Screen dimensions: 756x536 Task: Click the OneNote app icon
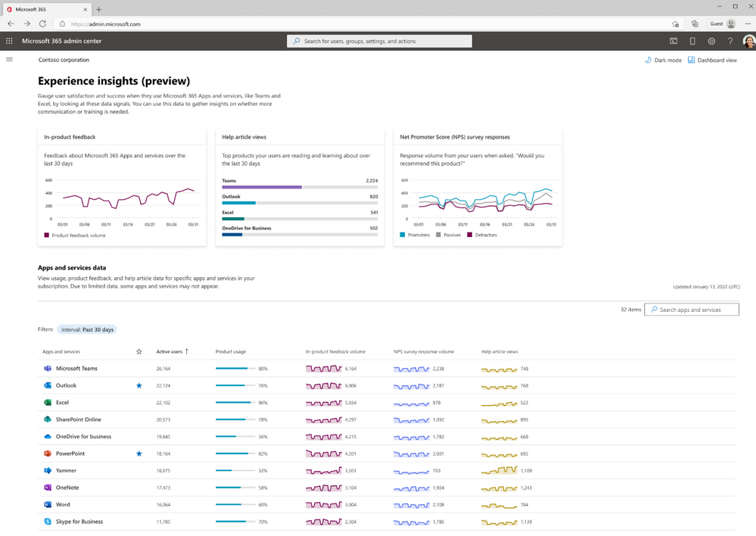(48, 488)
